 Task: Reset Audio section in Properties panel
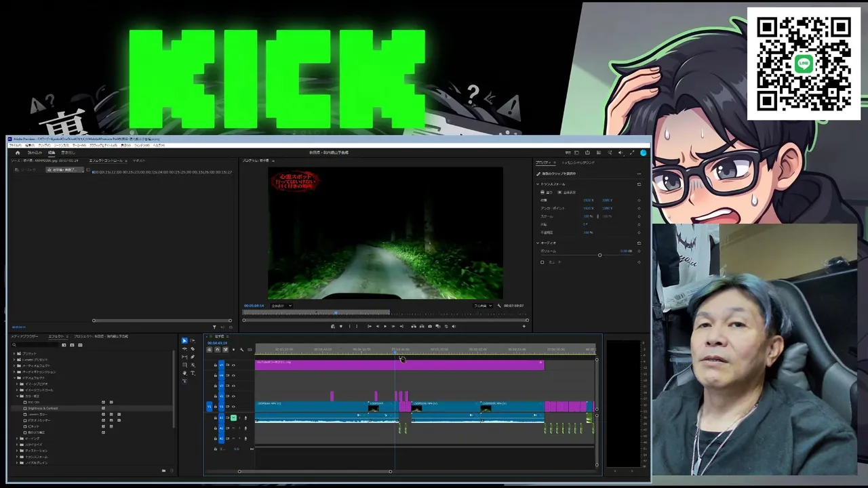pos(639,243)
